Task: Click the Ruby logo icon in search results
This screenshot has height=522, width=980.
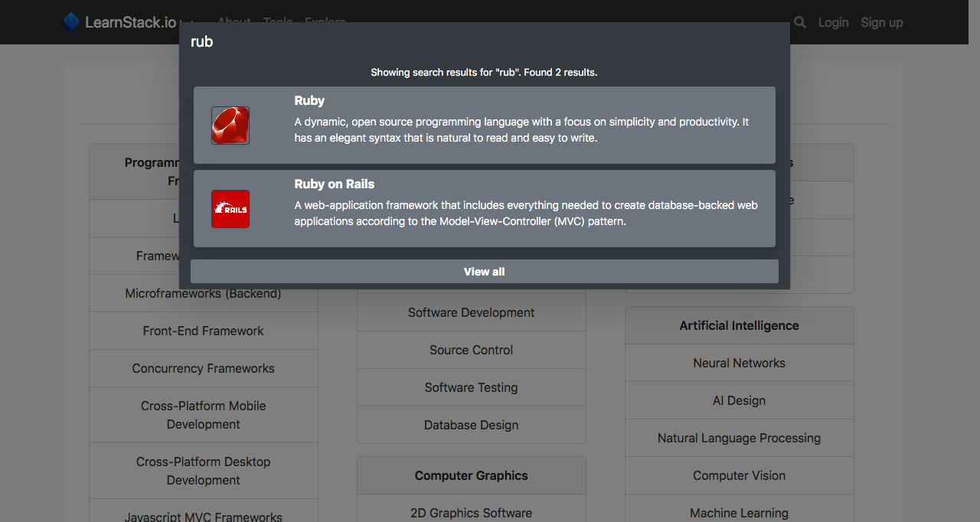Action: click(230, 125)
